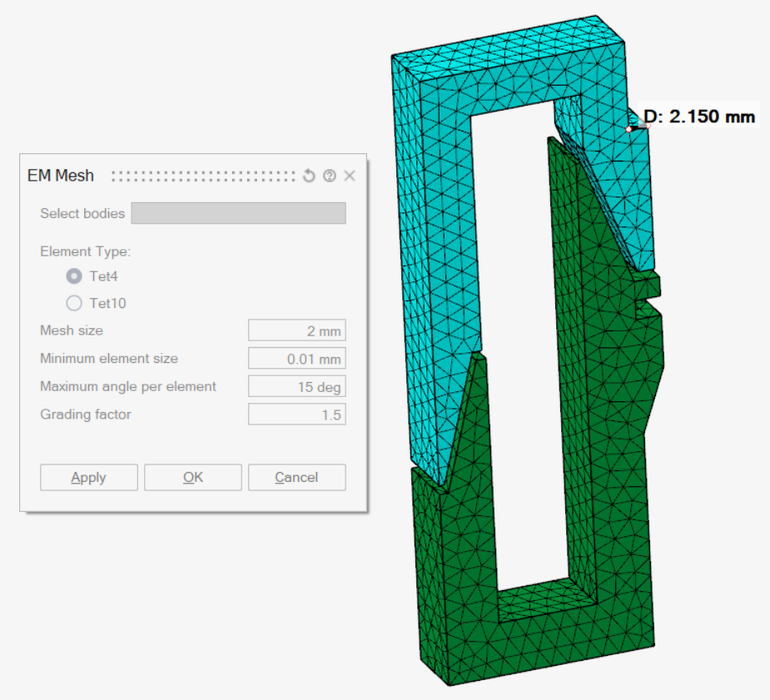Click the D: 2.150 mm dimension label
This screenshot has width=770, height=700.
pyautogui.click(x=699, y=117)
